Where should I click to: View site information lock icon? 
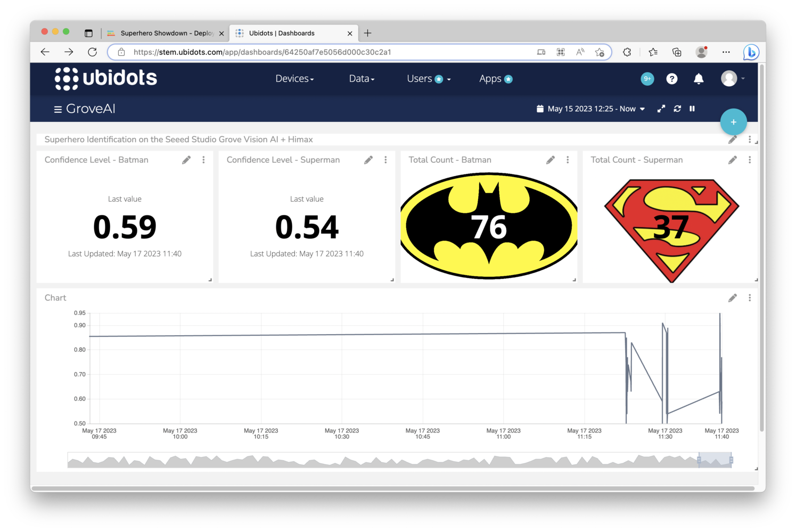(x=121, y=52)
